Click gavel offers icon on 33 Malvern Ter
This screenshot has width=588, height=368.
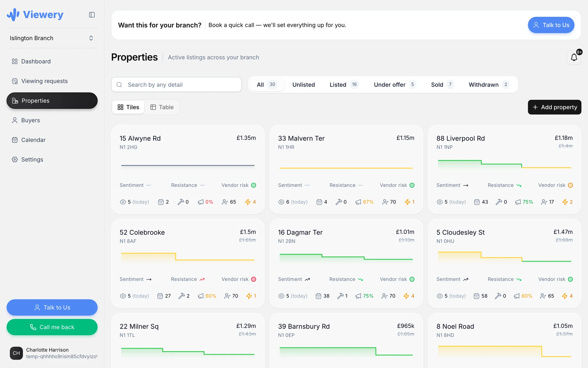[x=339, y=202]
